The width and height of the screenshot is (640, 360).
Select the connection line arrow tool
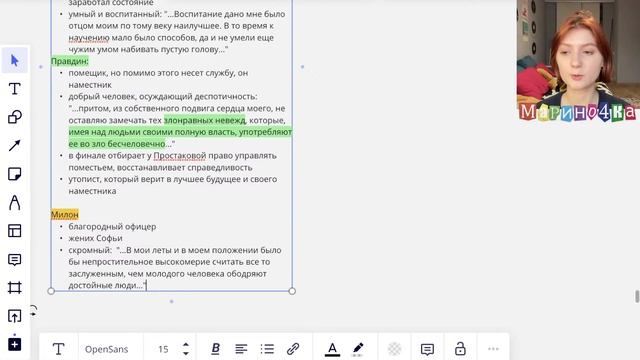(x=15, y=146)
